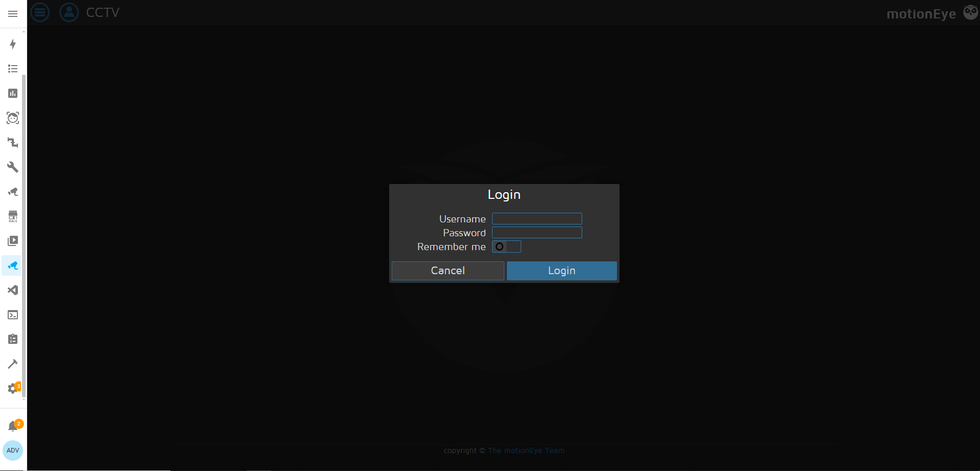The image size is (980, 471).
Task: Click the motionEye owl logo
Action: tap(970, 12)
